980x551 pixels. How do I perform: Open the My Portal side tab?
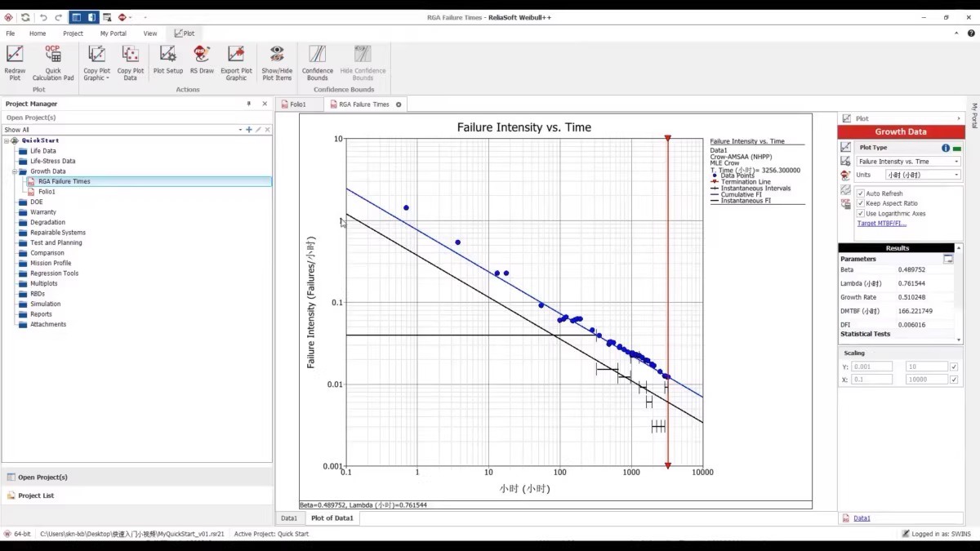[973, 115]
